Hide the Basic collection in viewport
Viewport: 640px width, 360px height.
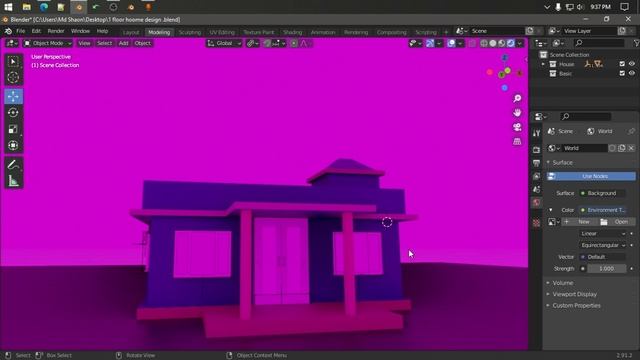pos(632,73)
